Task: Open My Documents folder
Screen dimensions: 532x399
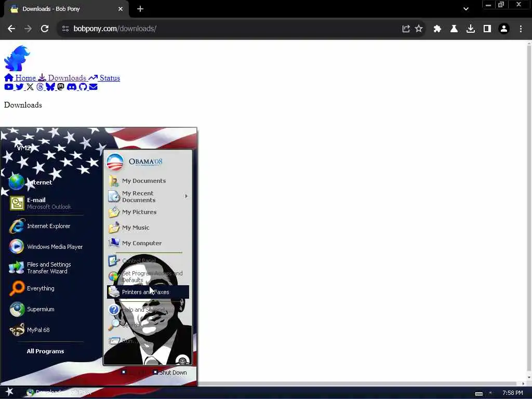Action: (x=148, y=181)
